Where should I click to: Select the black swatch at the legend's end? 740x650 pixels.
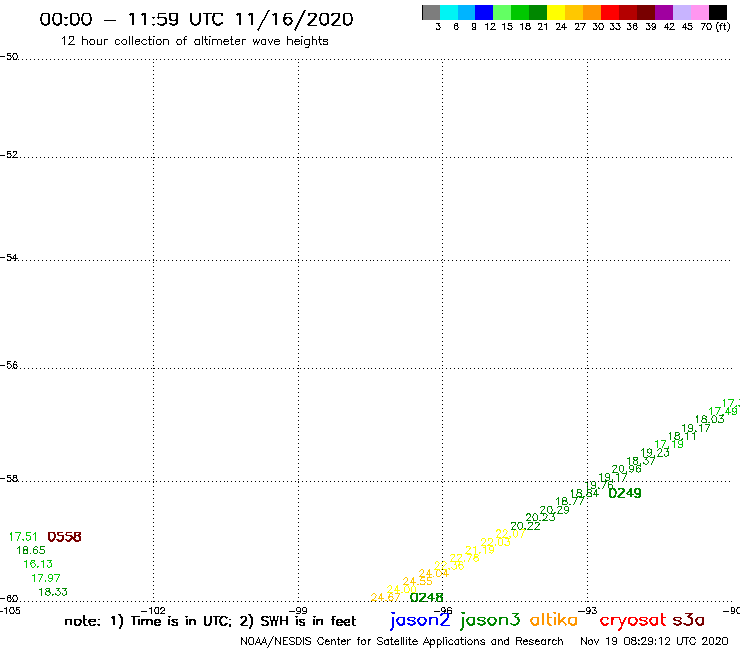tap(717, 12)
